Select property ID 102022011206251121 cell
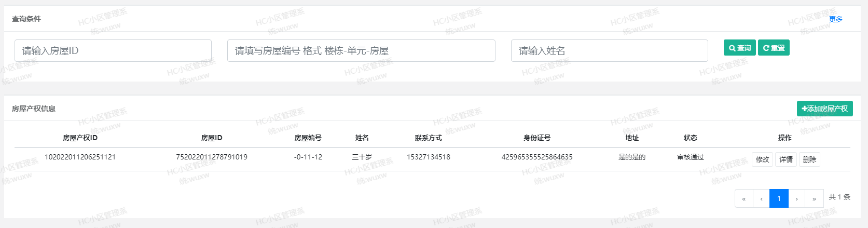This screenshot has width=868, height=228. click(x=80, y=157)
